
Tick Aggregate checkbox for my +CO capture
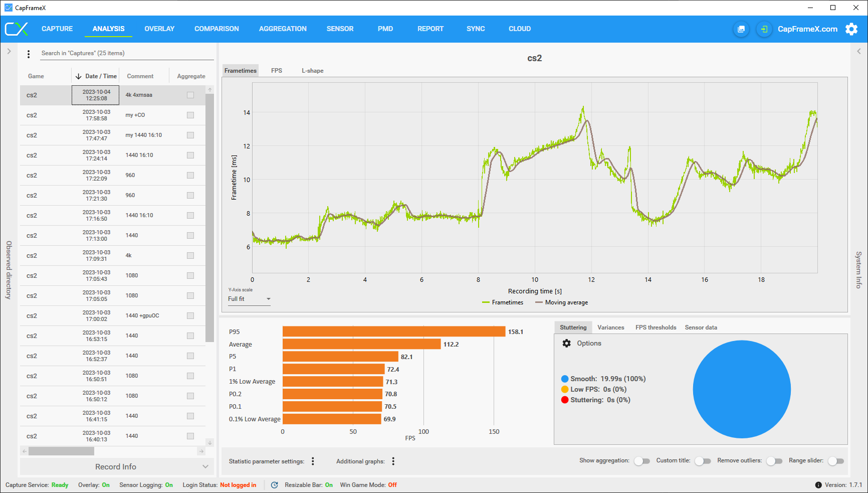point(190,115)
